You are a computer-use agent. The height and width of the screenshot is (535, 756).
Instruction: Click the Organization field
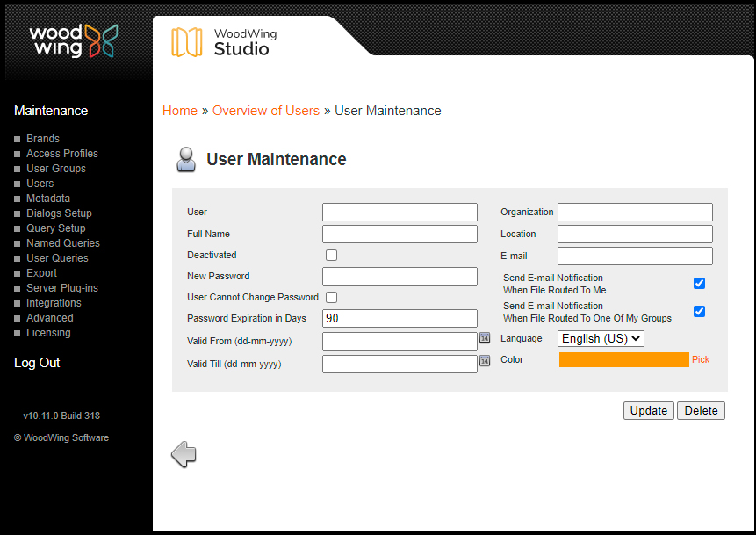click(x=635, y=213)
